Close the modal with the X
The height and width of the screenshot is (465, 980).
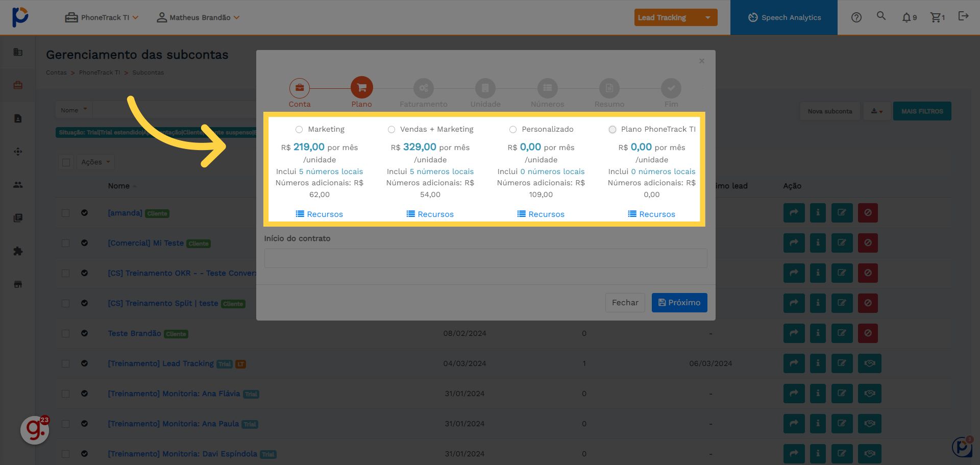point(702,61)
